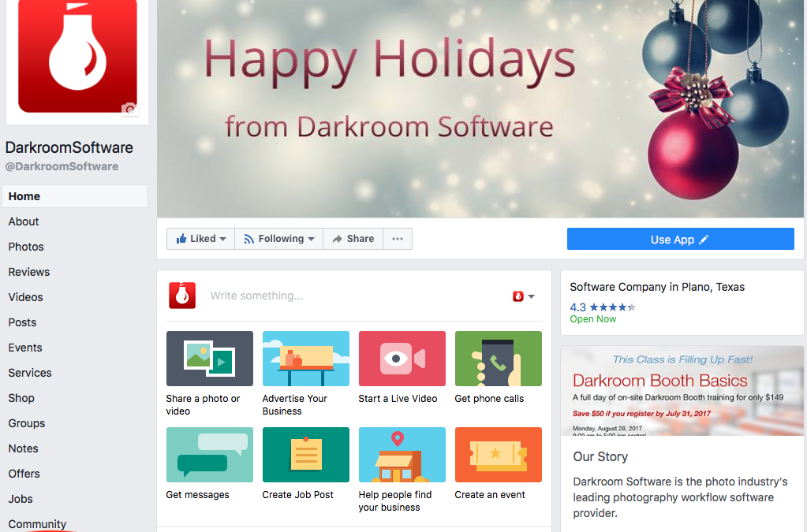Open the Groups section

(x=27, y=423)
